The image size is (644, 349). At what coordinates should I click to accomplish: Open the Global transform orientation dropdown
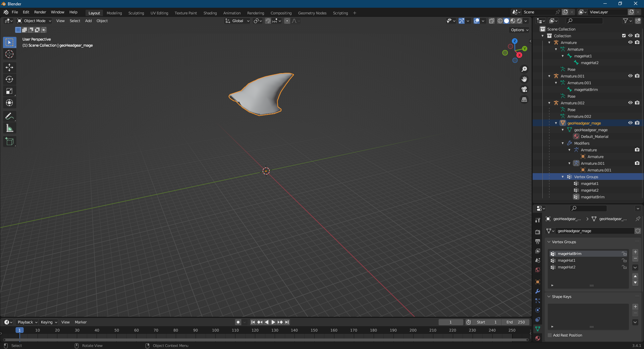point(237,21)
